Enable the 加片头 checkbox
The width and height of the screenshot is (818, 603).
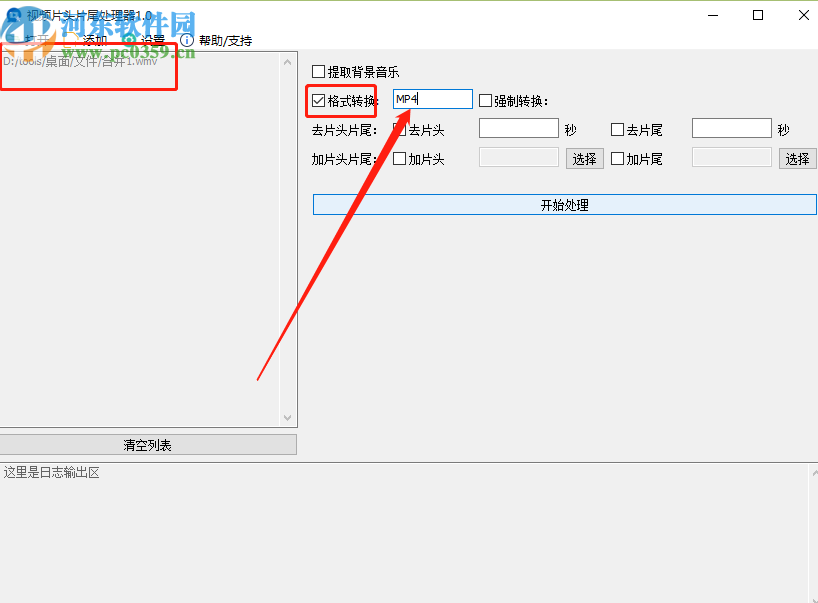pyautogui.click(x=400, y=159)
